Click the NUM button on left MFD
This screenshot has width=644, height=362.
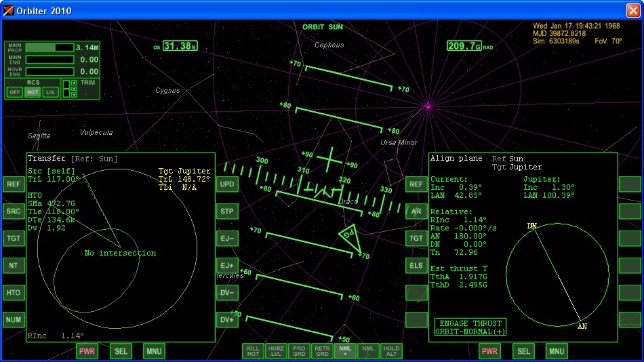tap(13, 320)
